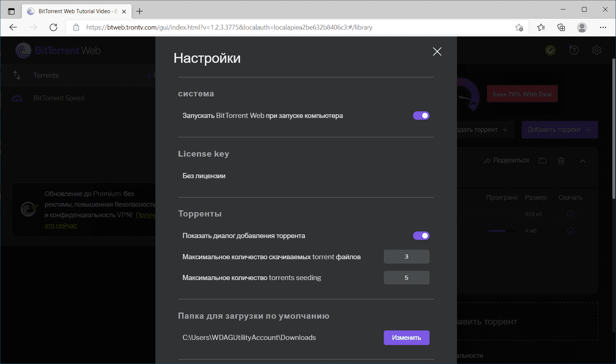Open the torrent folder icon

(543, 161)
